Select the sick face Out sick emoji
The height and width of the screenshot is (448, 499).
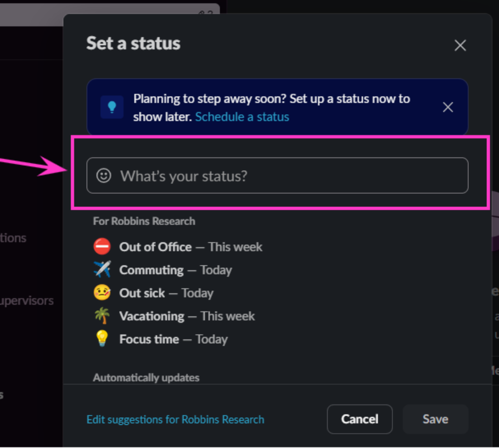click(102, 293)
